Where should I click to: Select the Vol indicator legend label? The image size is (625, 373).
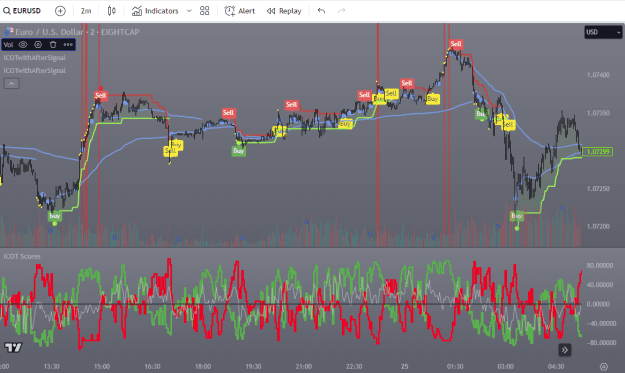point(8,45)
